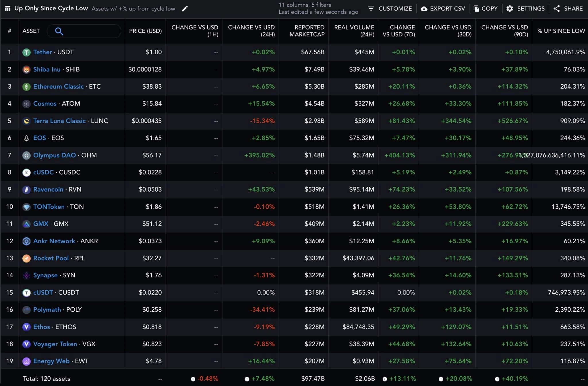This screenshot has width=588, height=386.
Task: Click the 'Total: 120 assets' footer text
Action: (47, 379)
